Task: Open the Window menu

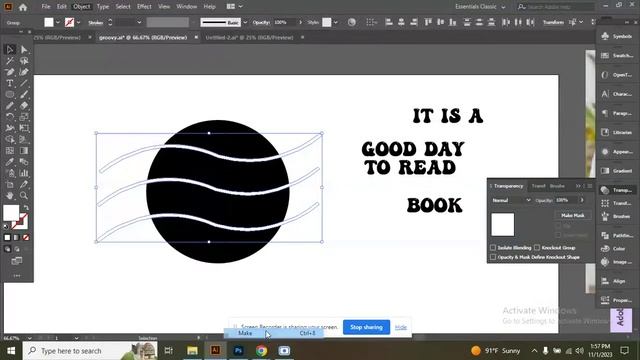Action: coord(187,7)
